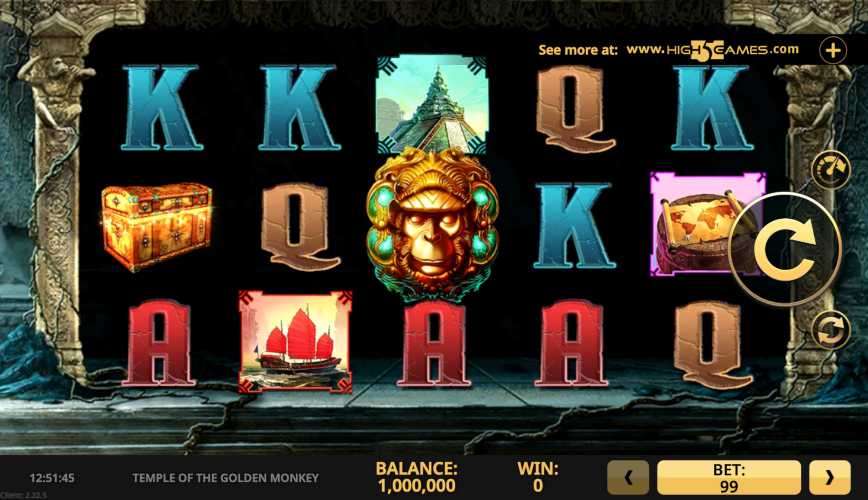Select the red junk ship symbol

click(296, 342)
